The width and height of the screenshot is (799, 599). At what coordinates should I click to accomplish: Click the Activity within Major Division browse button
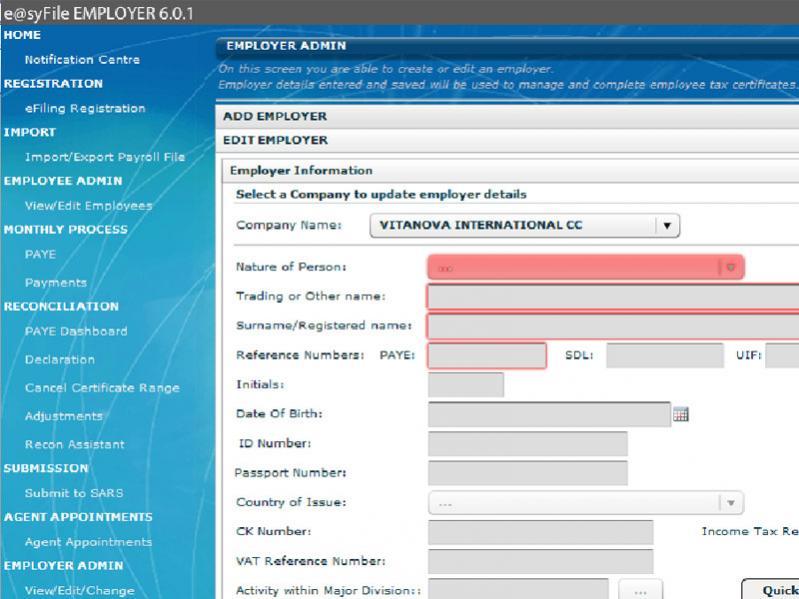pyautogui.click(x=641, y=590)
